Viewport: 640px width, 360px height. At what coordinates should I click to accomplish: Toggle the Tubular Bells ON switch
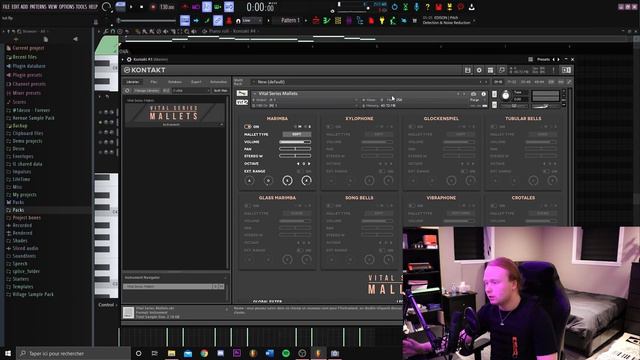click(493, 127)
